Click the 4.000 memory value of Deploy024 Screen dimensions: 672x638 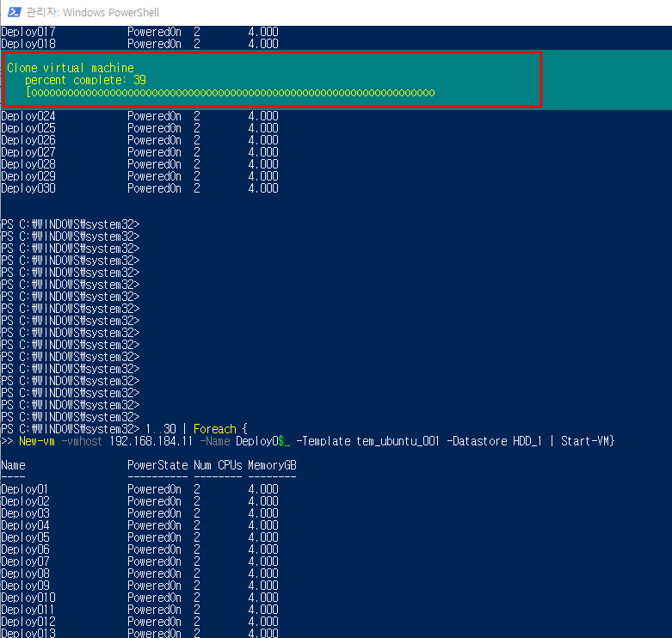tap(263, 116)
